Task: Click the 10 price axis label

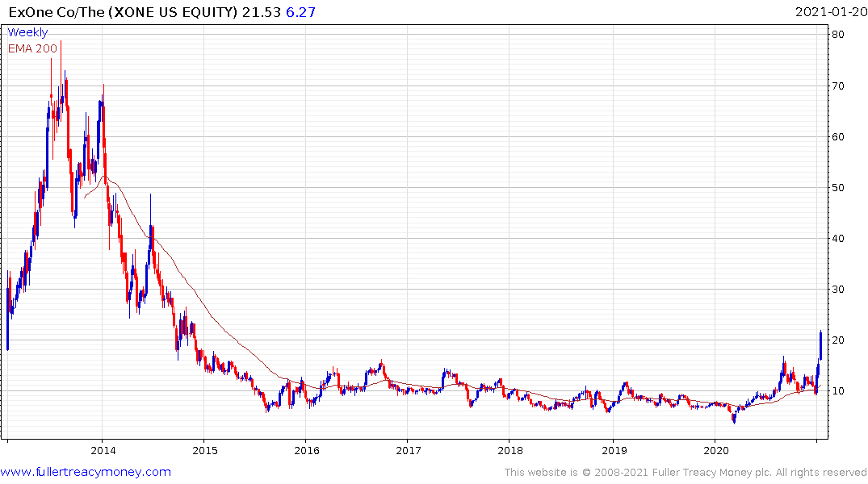Action: (x=838, y=391)
